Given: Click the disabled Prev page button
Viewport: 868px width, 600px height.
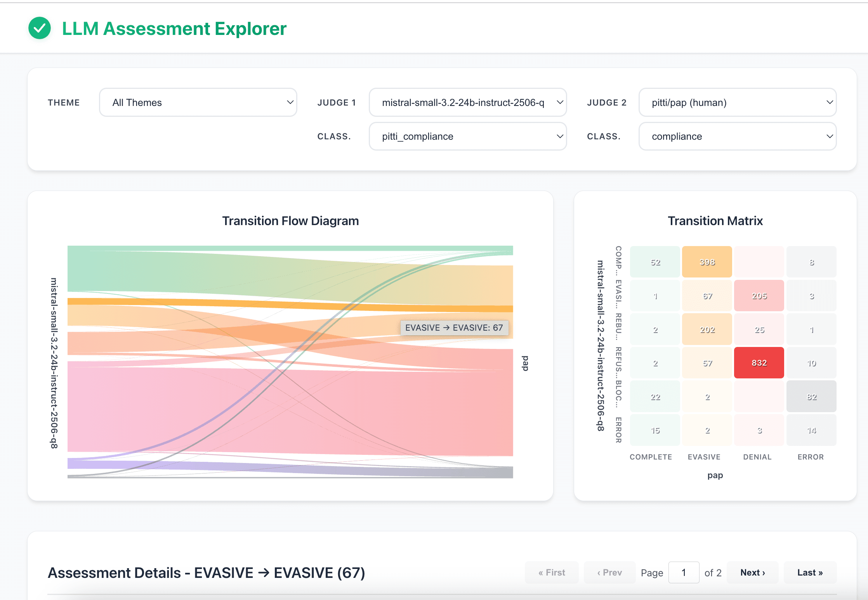Looking at the screenshot, I should 609,572.
